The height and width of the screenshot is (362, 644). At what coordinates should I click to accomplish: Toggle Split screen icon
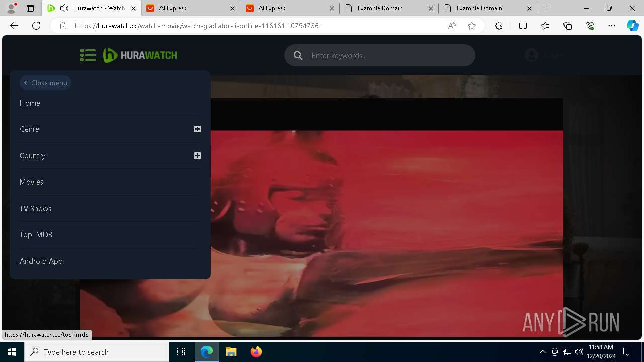point(523,26)
